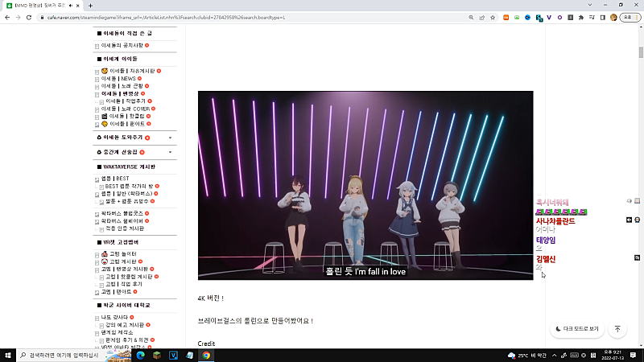
Task: Open the tab search chevron
Action: pos(590,5)
